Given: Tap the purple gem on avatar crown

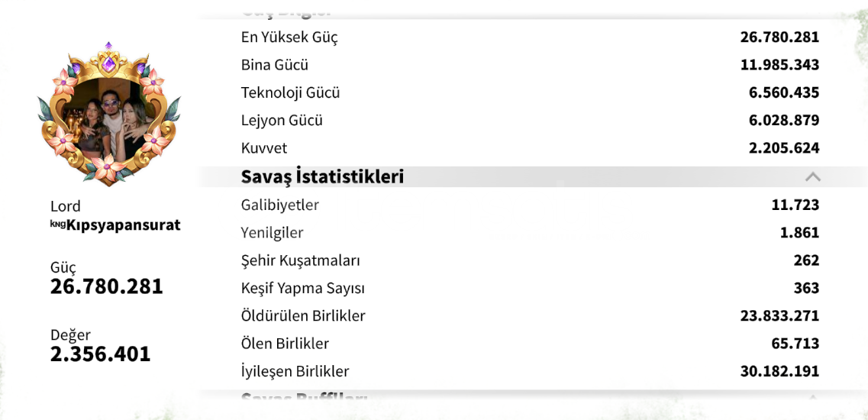Looking at the screenshot, I should [x=109, y=63].
